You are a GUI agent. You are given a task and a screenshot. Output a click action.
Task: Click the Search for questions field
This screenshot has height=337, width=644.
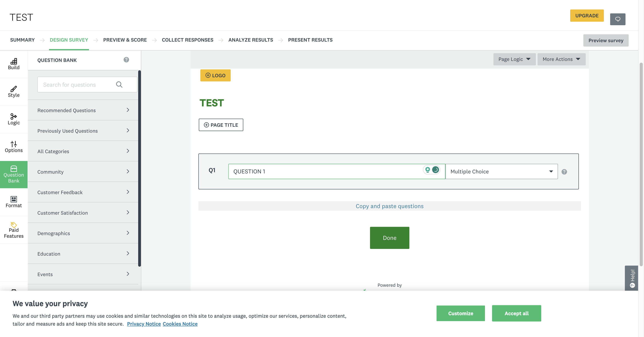(87, 85)
